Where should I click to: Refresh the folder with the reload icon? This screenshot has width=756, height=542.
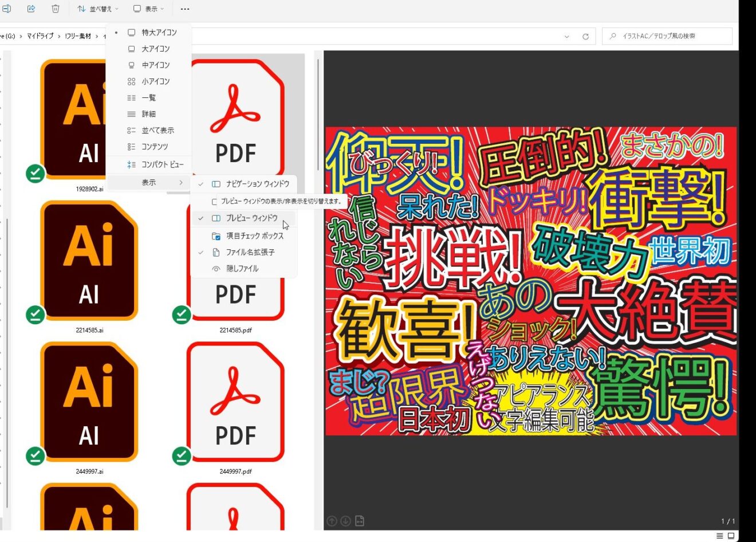tap(585, 36)
